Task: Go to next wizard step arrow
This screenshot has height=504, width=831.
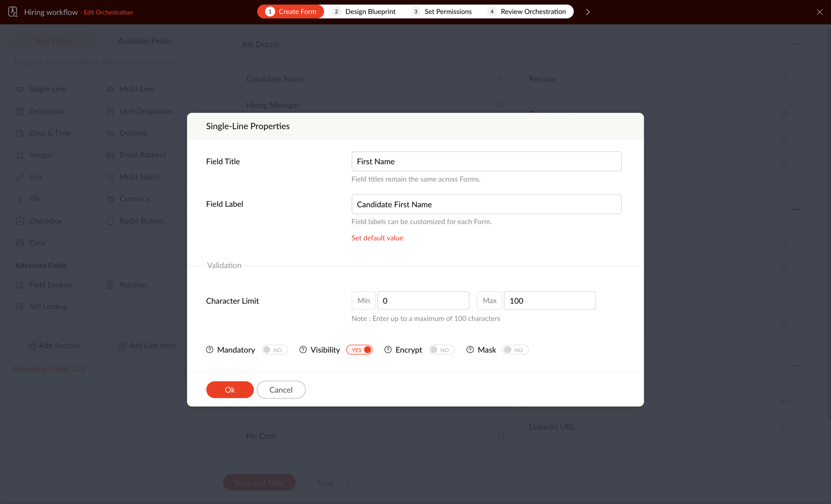Action: point(588,12)
